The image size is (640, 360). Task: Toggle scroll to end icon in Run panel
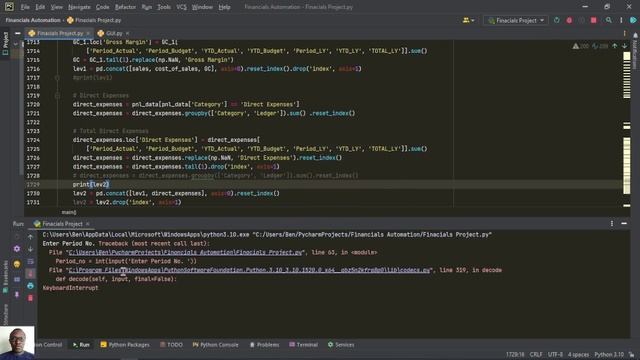(x=30, y=273)
